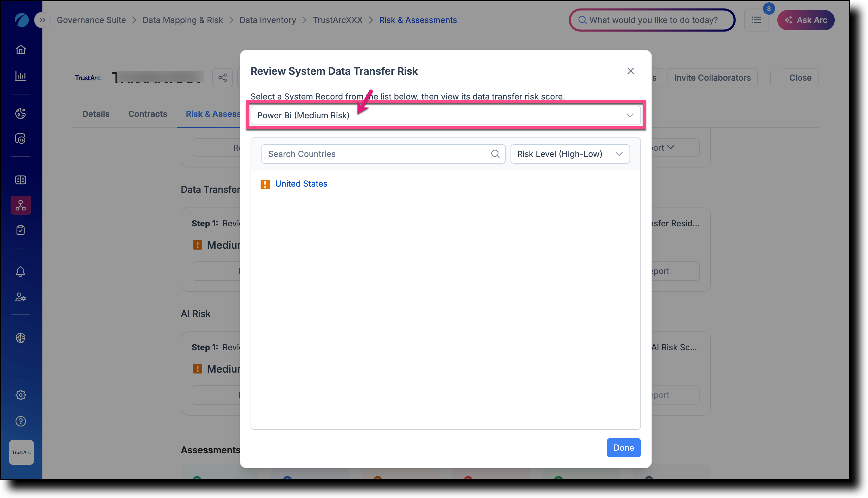868x498 pixels.
Task: Open the task list icon with badge
Action: click(757, 20)
